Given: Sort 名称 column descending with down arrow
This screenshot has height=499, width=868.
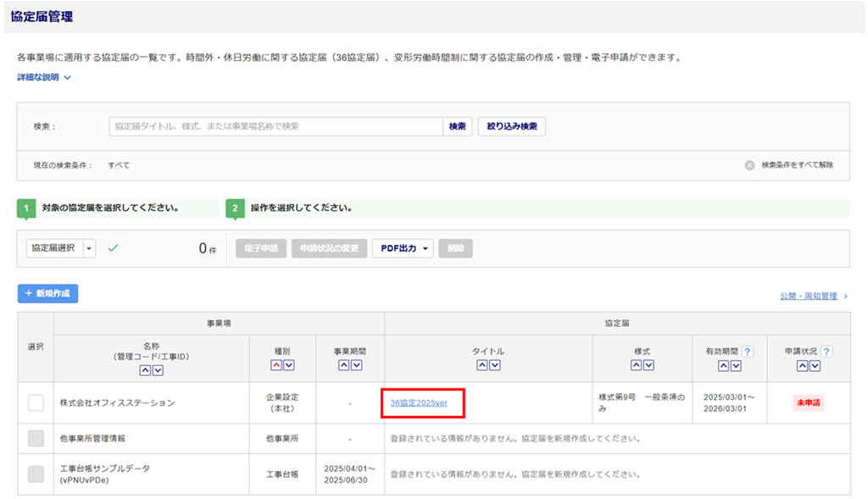Looking at the screenshot, I should [x=158, y=370].
